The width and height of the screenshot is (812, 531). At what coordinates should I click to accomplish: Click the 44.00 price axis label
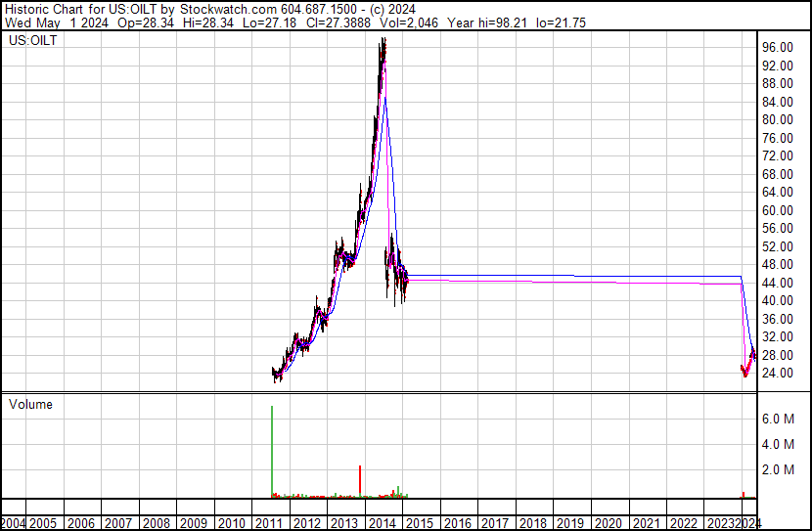point(778,283)
